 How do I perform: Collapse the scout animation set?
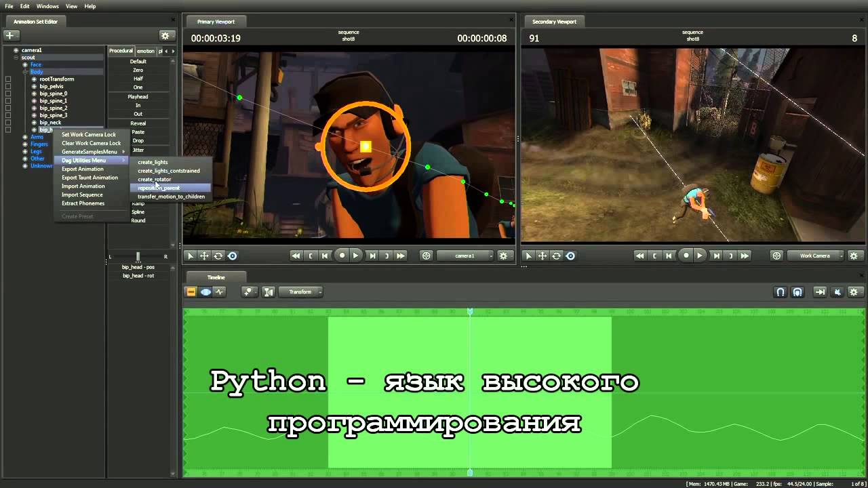click(16, 58)
